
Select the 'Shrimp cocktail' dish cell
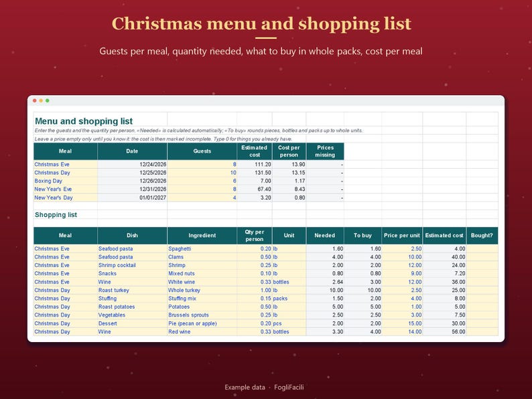tap(132, 265)
